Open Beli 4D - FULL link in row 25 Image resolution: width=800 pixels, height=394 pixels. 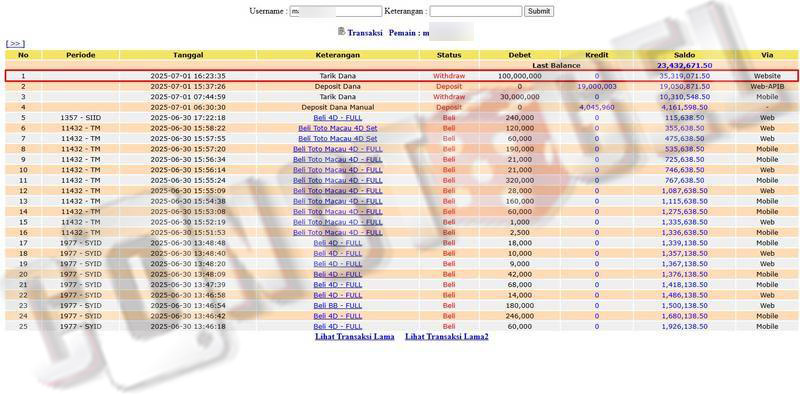pyautogui.click(x=338, y=327)
